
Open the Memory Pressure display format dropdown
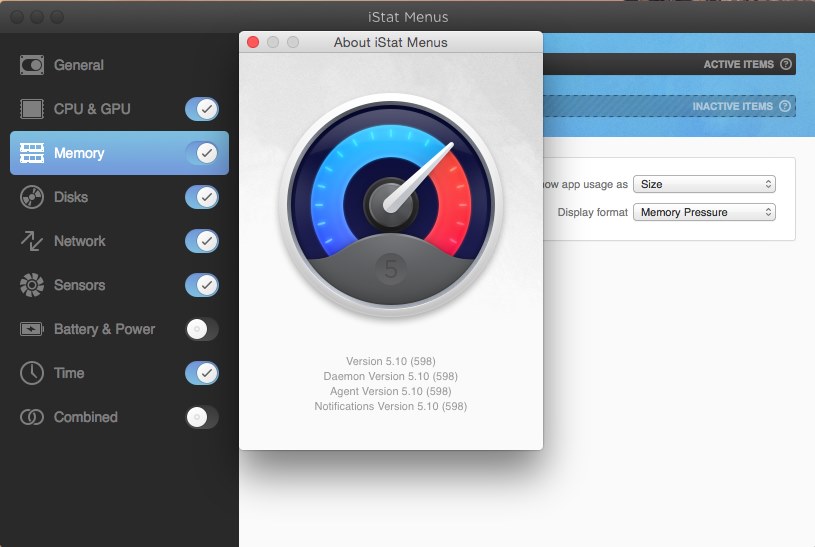[x=705, y=212]
